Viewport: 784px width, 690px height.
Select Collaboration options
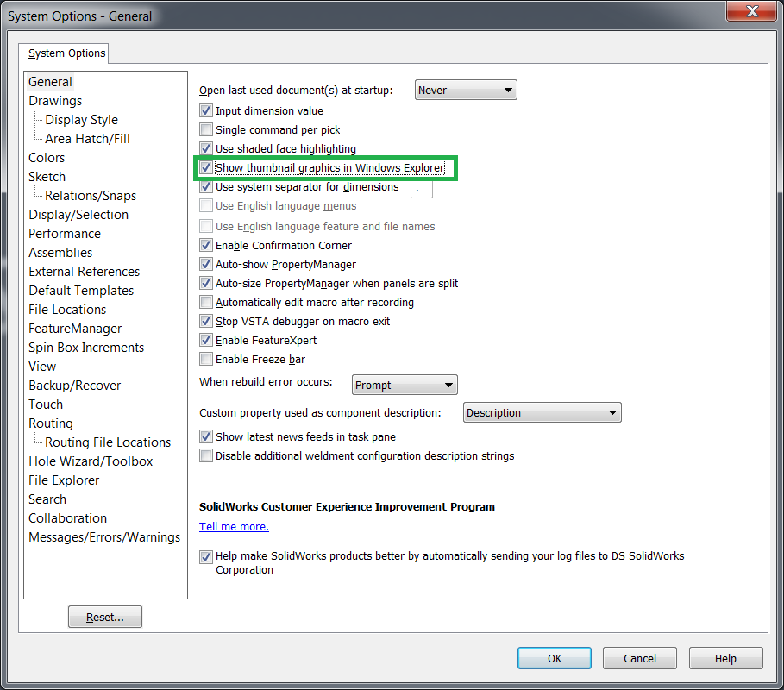click(x=67, y=518)
